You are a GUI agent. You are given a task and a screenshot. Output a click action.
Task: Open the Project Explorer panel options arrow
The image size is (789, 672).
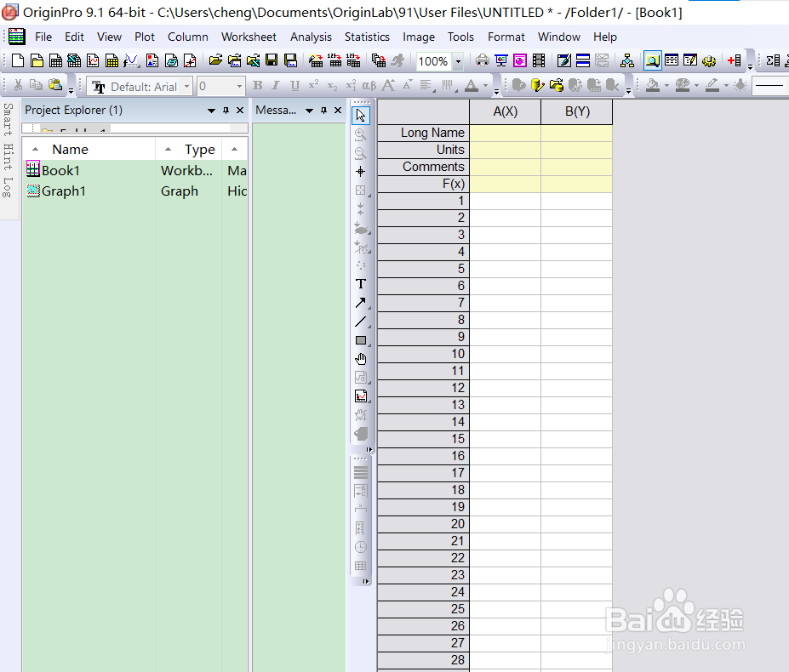[211, 111]
